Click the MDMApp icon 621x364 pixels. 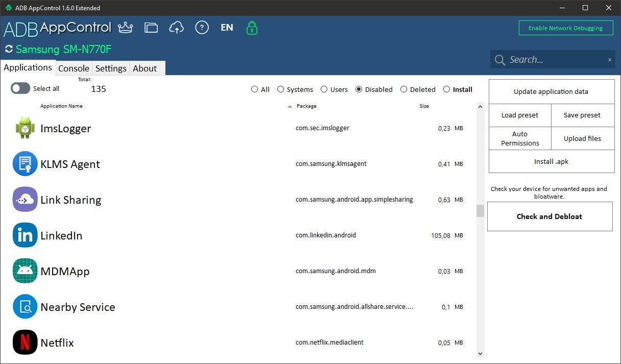[25, 271]
